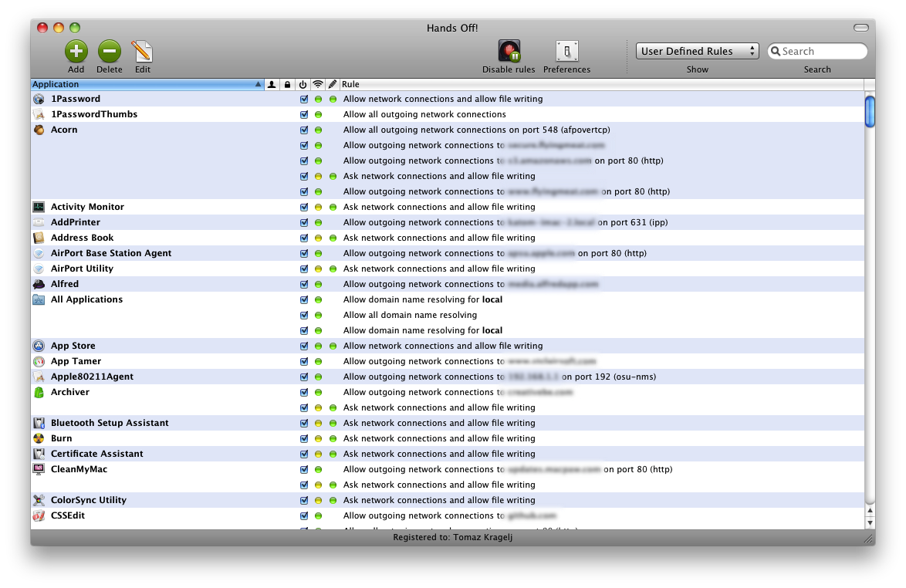Open Preferences from the toolbar
Image resolution: width=906 pixels, height=588 pixels.
coord(566,51)
